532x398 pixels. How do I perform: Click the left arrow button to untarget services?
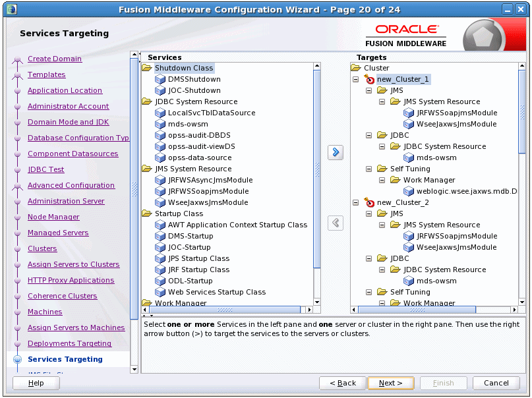(x=336, y=223)
